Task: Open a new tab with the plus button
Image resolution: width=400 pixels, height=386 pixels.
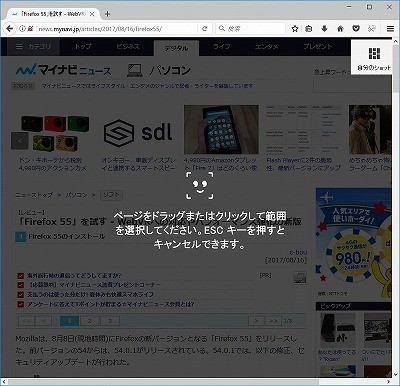Action: point(107,14)
